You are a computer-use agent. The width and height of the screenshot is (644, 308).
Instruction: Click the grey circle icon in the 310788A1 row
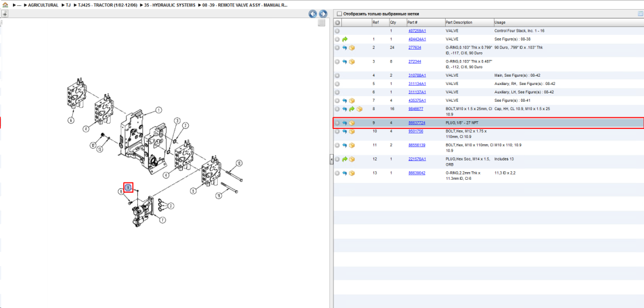click(x=337, y=75)
